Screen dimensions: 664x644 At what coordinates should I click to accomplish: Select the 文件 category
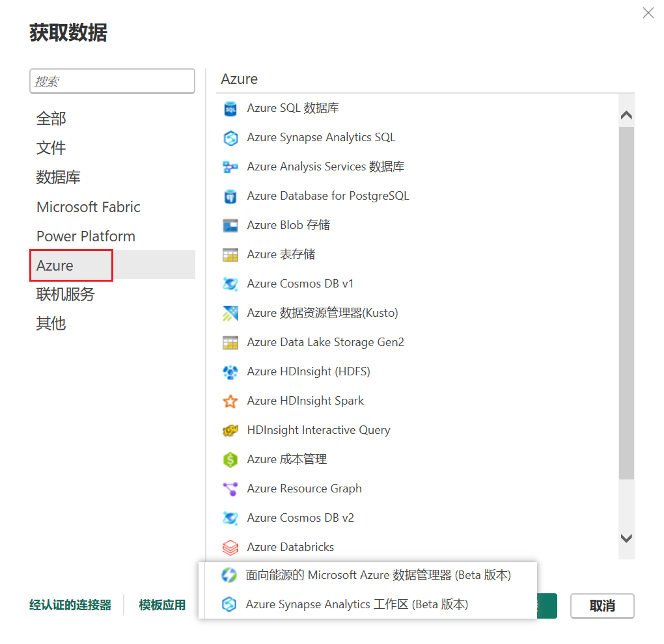tap(51, 148)
